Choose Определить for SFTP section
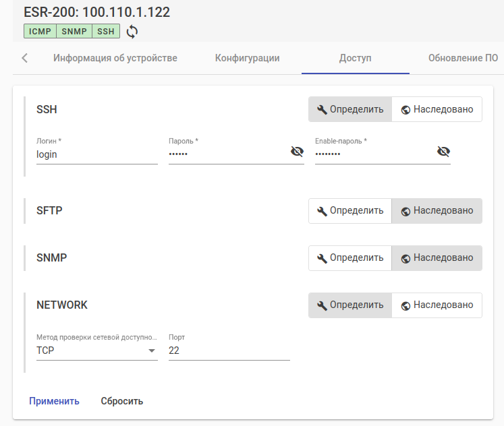504x426 pixels. [x=350, y=210]
